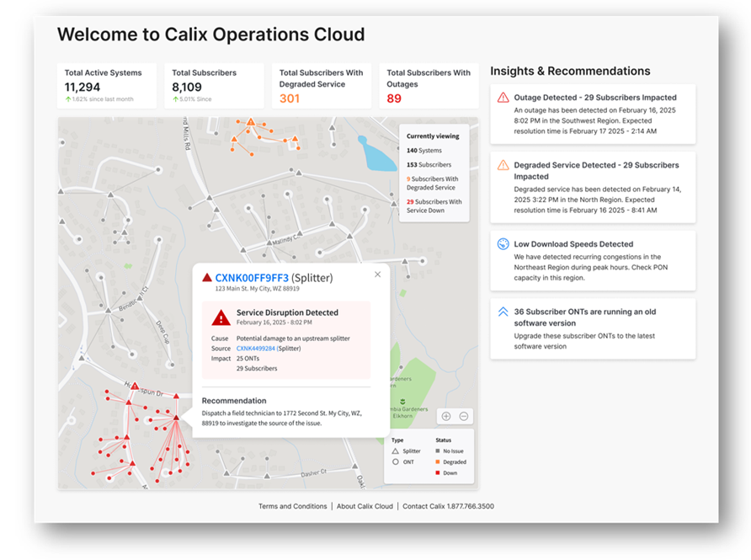Open the Outage Detected insight card

pos(593,114)
